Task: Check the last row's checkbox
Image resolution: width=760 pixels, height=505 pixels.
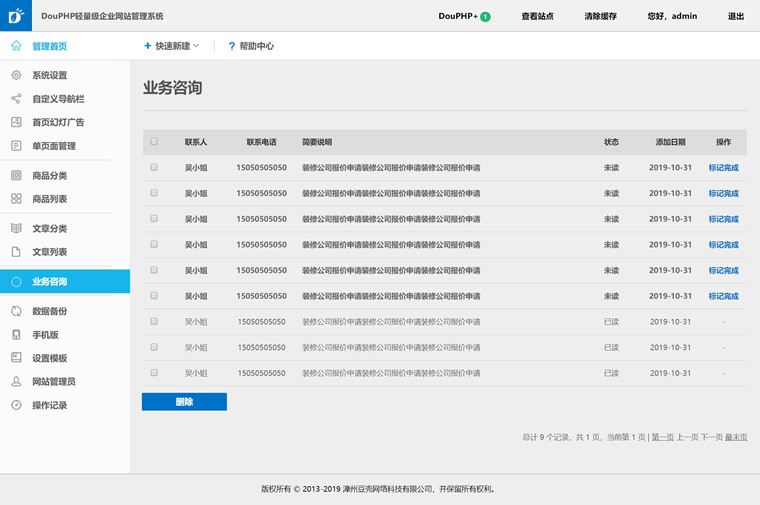Action: [154, 372]
